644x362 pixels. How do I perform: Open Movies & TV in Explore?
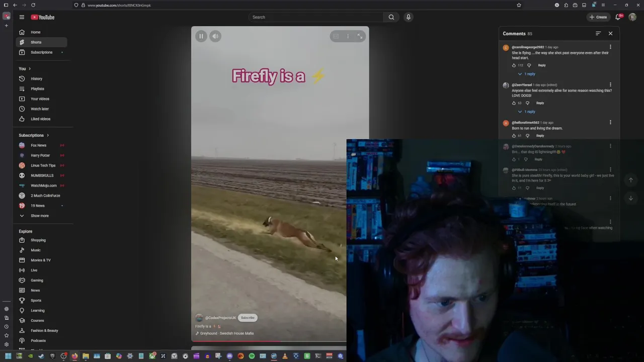tap(40, 260)
